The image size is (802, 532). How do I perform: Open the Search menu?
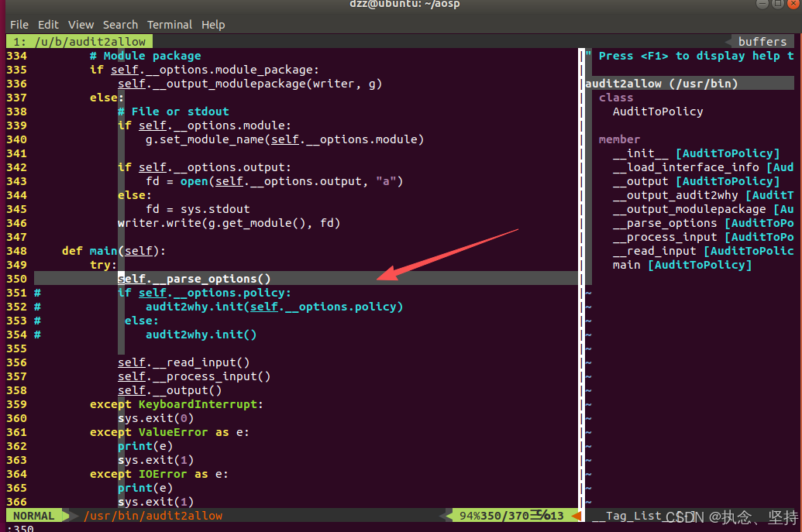(x=120, y=25)
